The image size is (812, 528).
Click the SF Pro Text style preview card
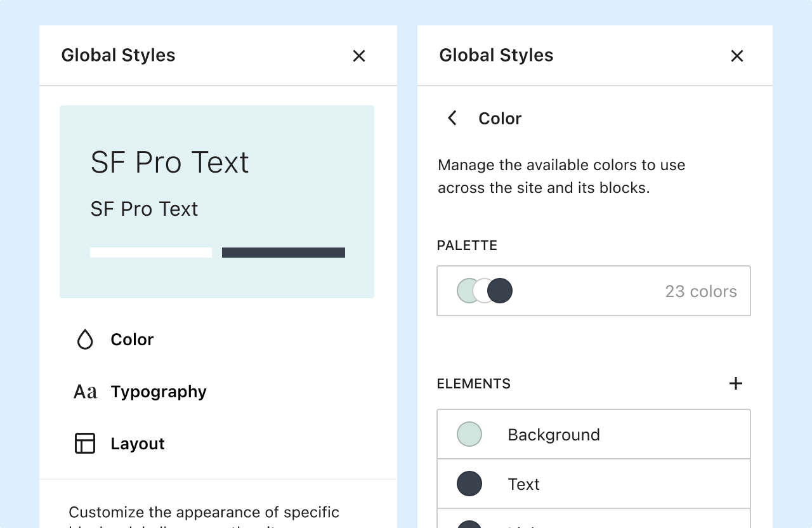(x=217, y=202)
